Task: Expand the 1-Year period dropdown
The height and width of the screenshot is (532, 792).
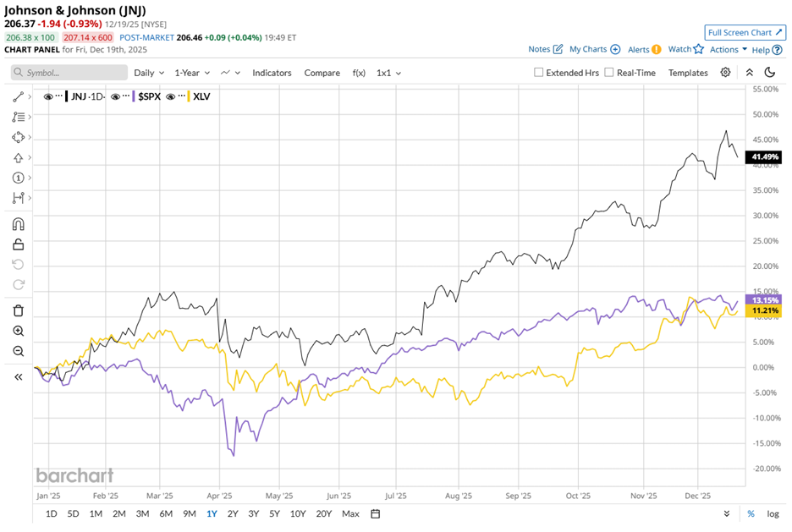Action: click(192, 73)
